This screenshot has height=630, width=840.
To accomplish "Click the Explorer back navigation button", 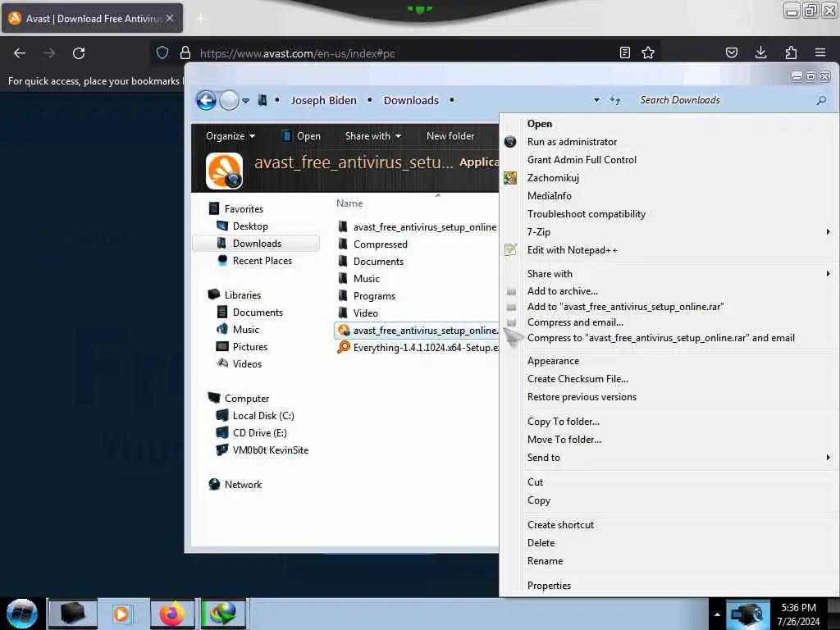I will tap(206, 100).
